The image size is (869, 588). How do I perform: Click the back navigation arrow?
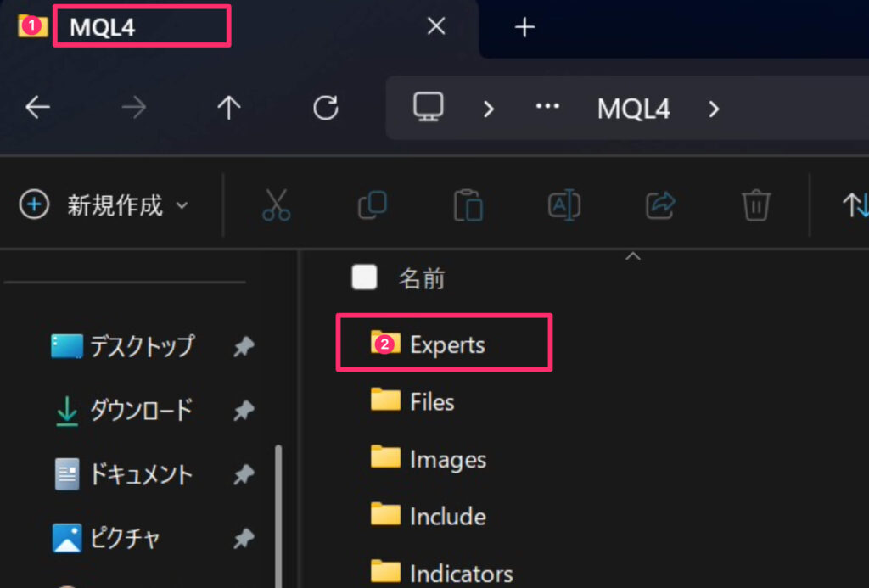tap(37, 107)
